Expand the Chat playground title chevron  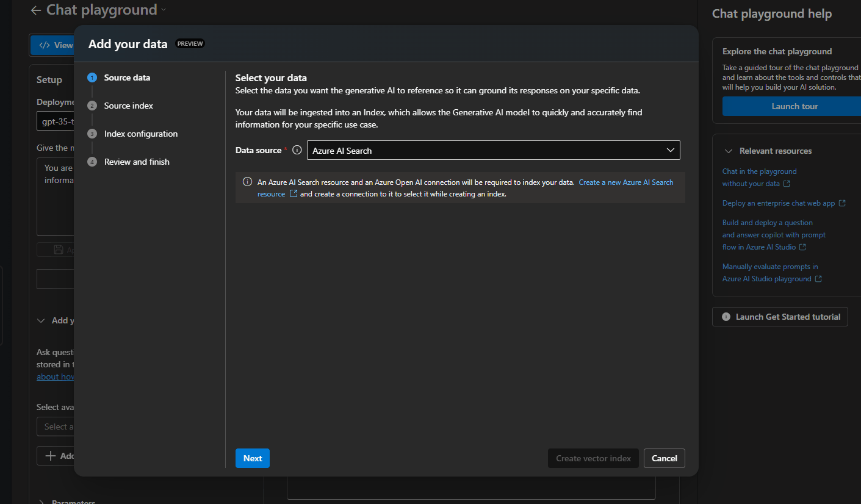coord(163,10)
